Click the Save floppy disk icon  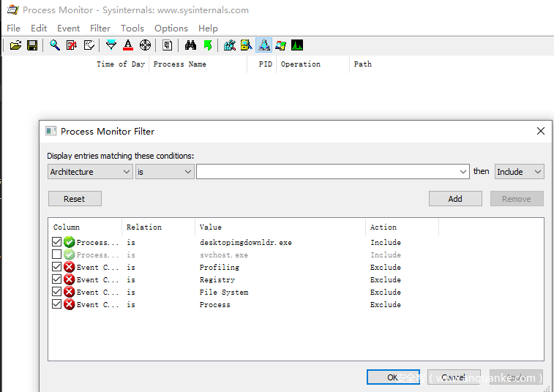tap(32, 45)
